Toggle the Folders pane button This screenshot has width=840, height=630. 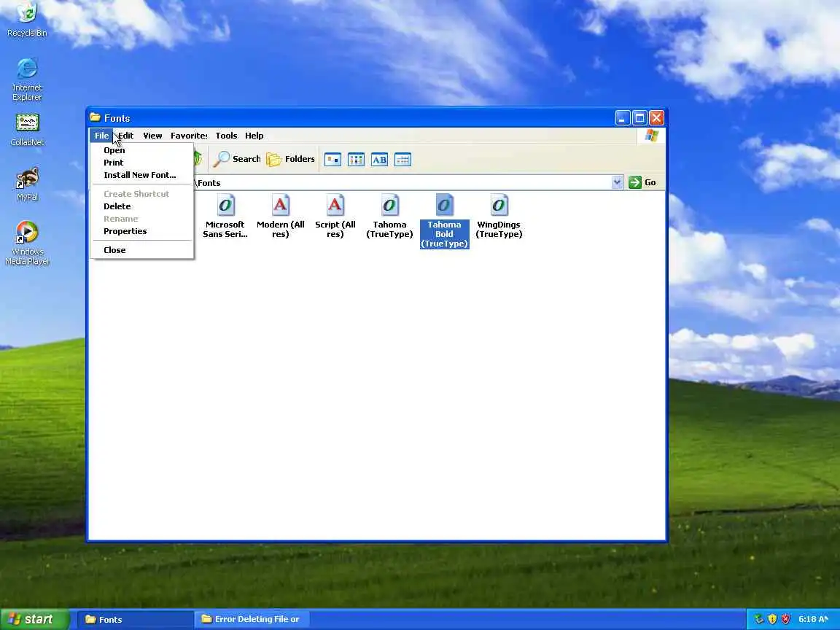pyautogui.click(x=290, y=159)
